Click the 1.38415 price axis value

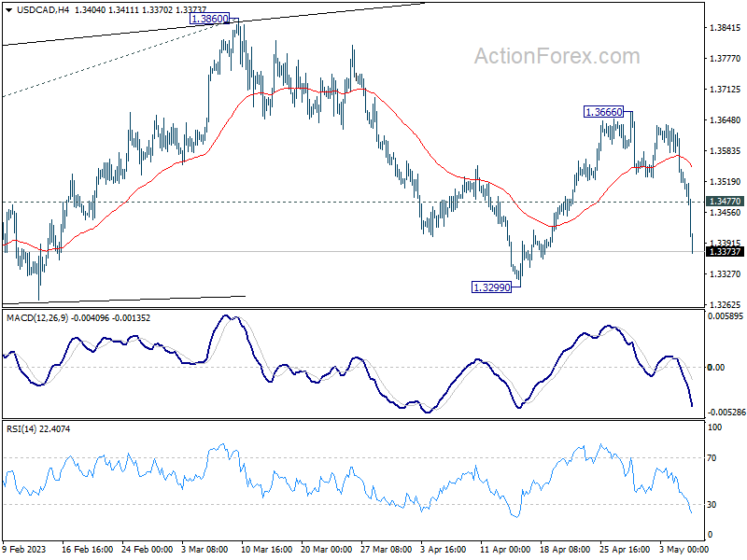tap(726, 28)
